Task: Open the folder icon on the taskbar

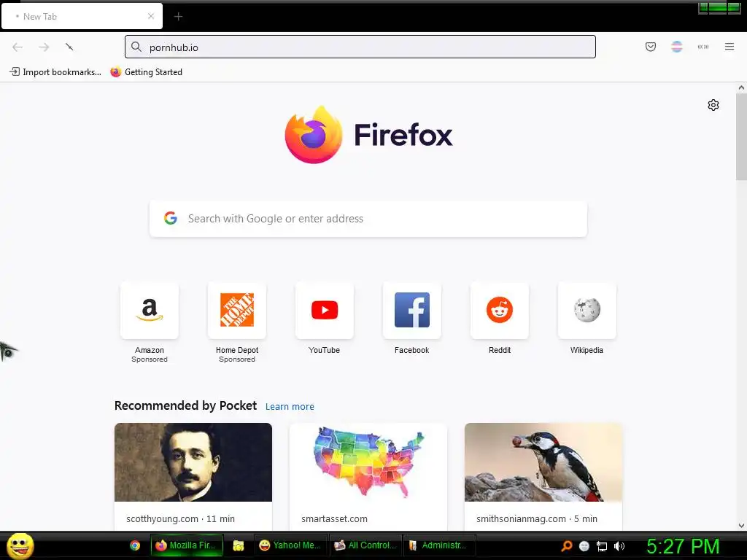Action: tap(239, 545)
